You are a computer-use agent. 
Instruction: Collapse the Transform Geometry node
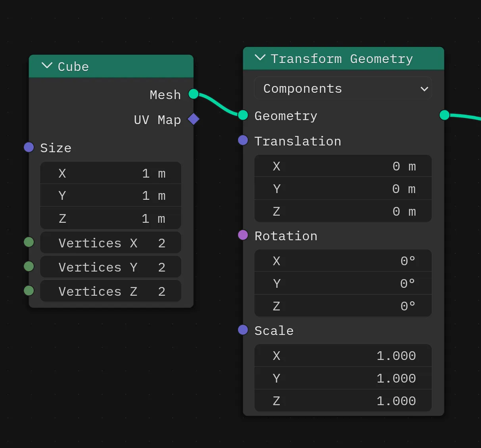[x=260, y=58]
